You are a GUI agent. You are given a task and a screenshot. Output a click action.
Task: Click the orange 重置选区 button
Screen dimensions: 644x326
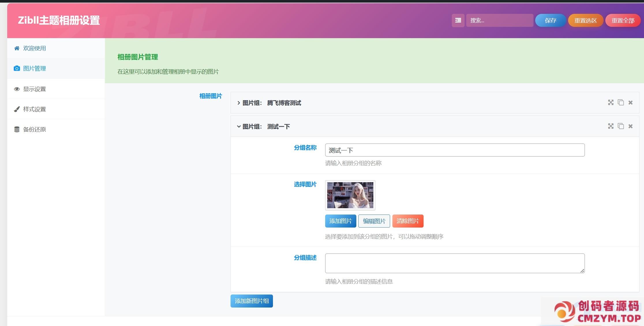pyautogui.click(x=585, y=21)
